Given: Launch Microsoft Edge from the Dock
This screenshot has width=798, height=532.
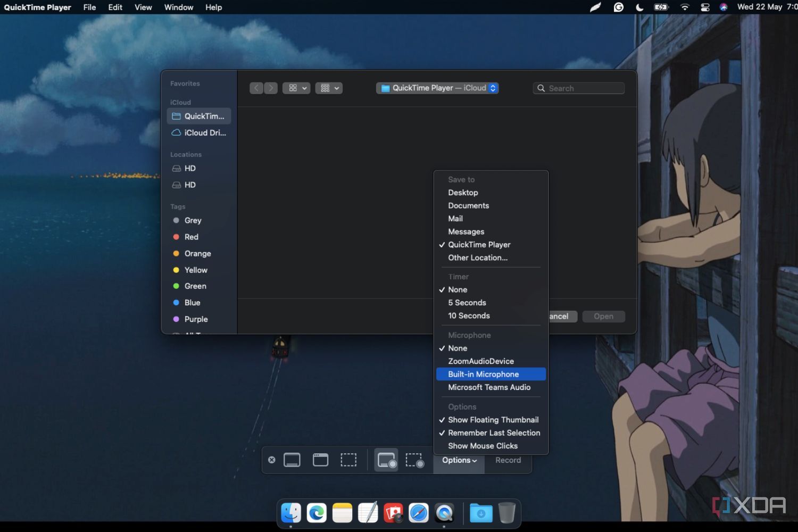Looking at the screenshot, I should coord(317,513).
